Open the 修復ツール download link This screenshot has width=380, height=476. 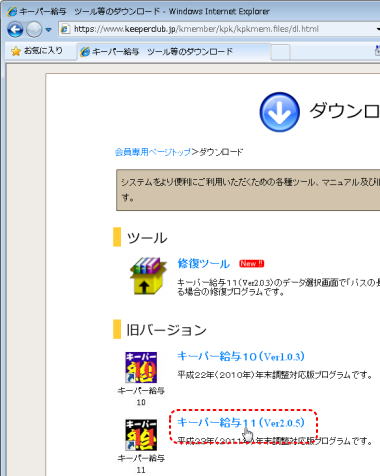click(x=203, y=264)
